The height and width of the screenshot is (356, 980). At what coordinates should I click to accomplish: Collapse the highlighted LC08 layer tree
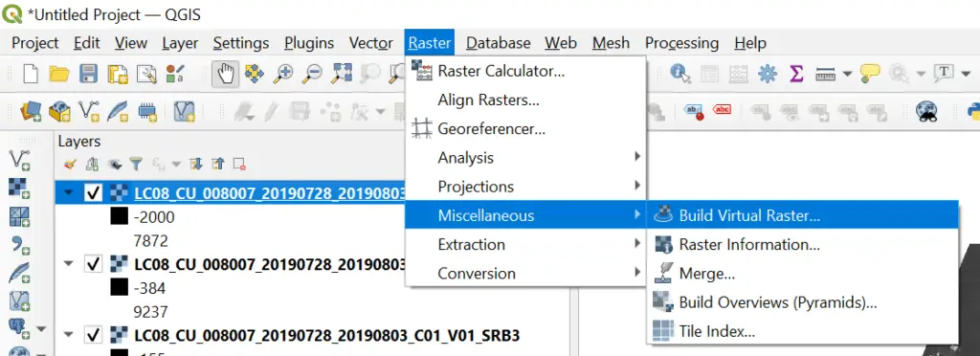click(x=69, y=192)
